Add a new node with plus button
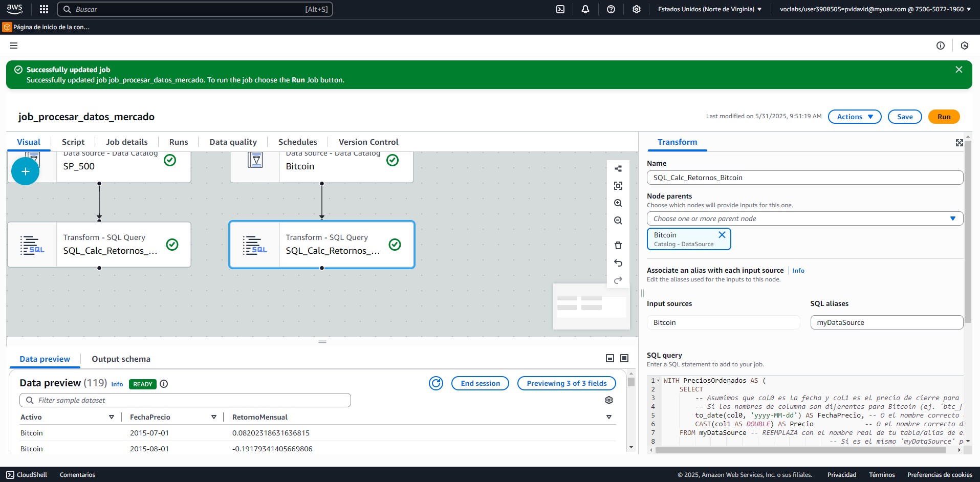The image size is (980, 482). click(x=25, y=171)
